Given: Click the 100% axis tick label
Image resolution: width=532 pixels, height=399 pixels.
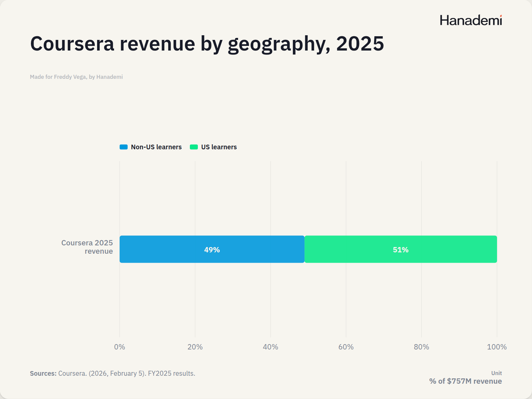Looking at the screenshot, I should pos(497,347).
